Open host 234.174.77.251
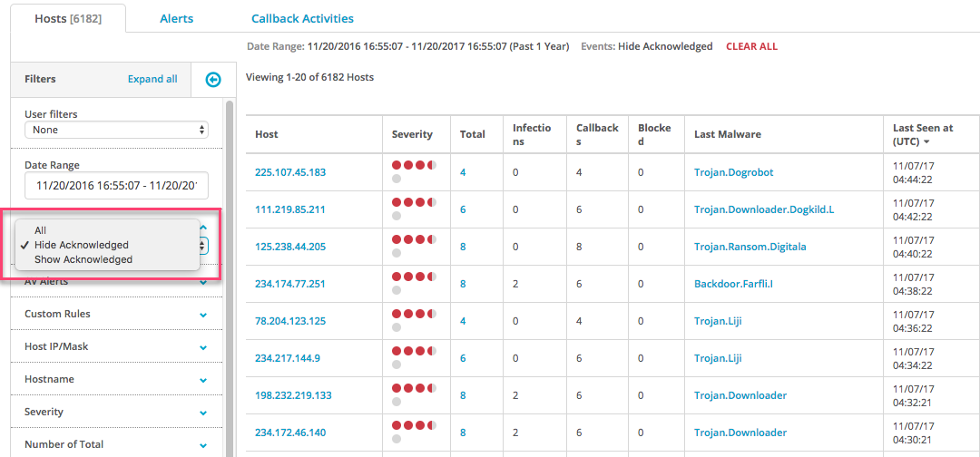Screen dimensions: 980x457 pyautogui.click(x=290, y=284)
